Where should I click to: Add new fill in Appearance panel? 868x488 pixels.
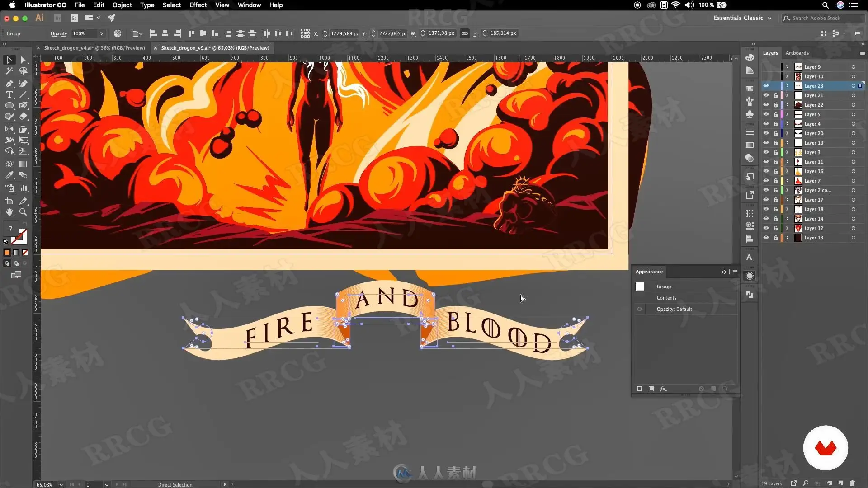(x=651, y=389)
